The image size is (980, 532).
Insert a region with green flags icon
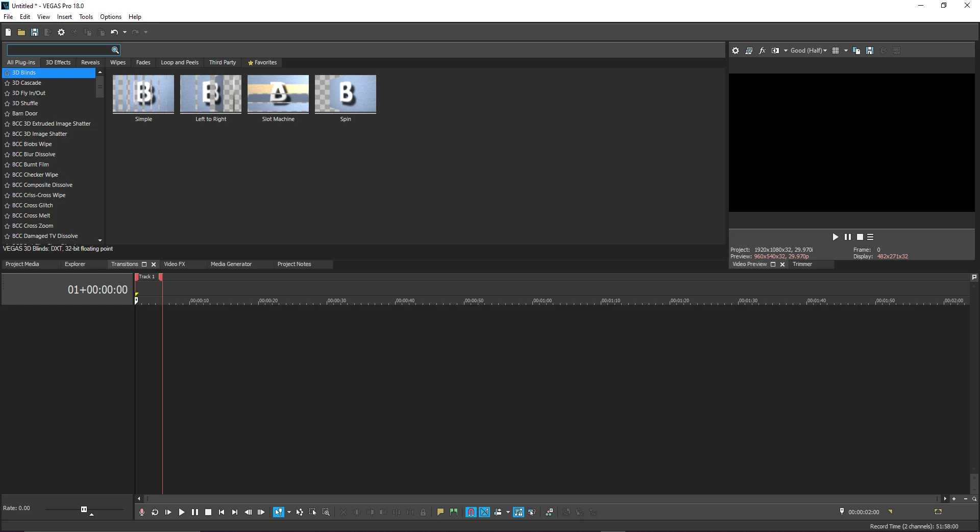pos(454,512)
